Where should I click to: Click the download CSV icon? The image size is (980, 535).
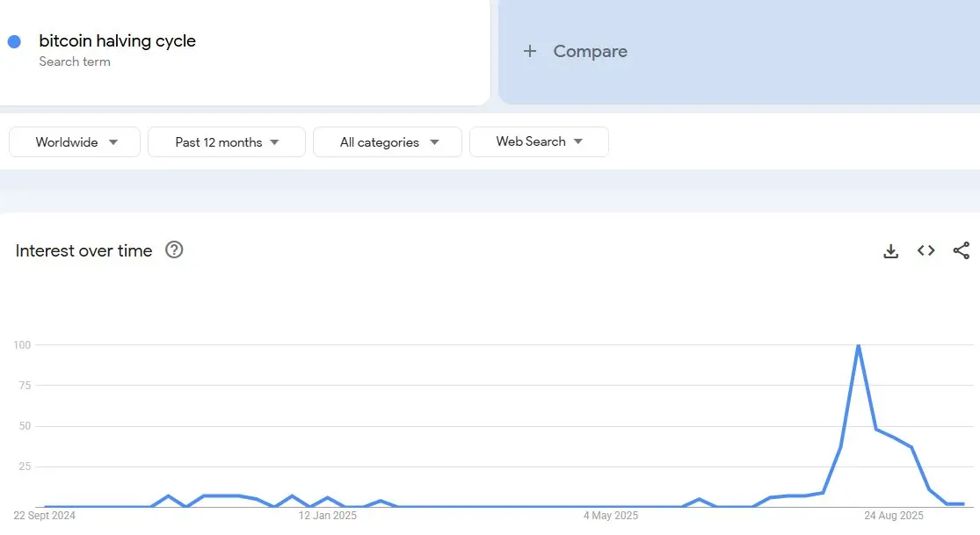pyautogui.click(x=890, y=251)
